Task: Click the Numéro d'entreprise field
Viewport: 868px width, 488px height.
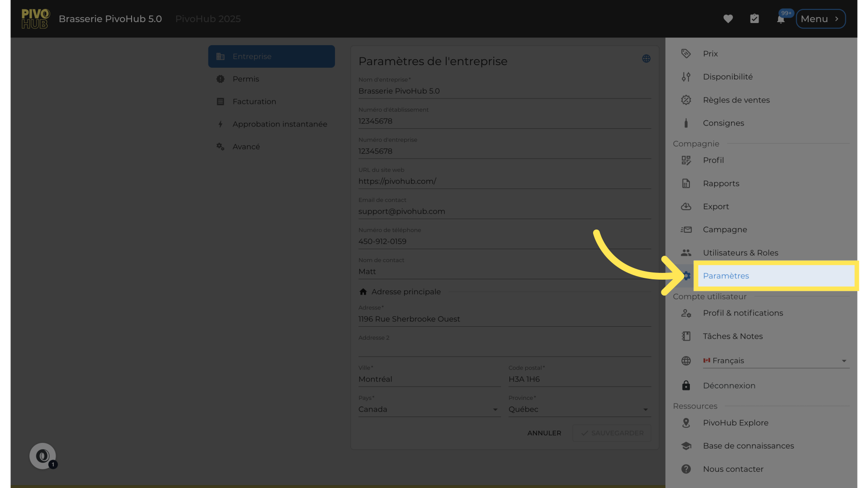Action: [505, 151]
